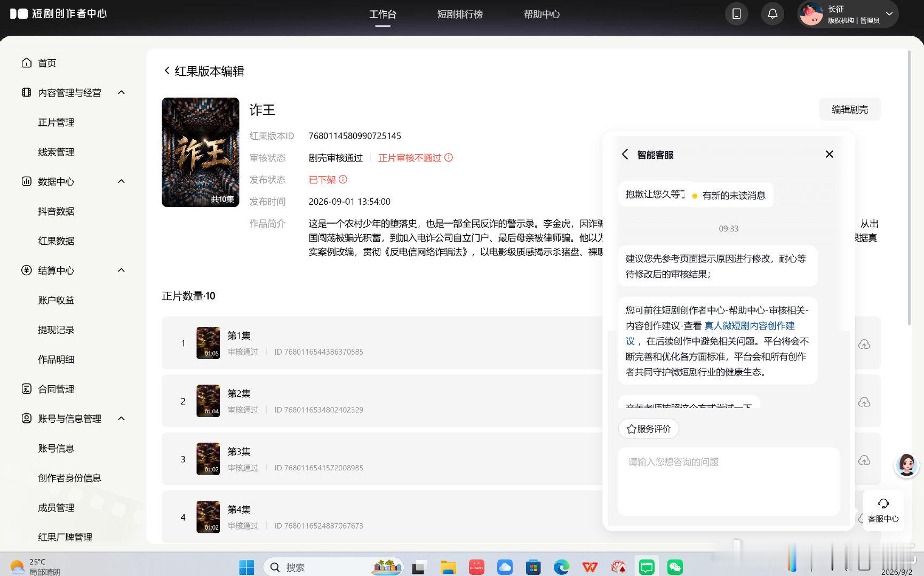Open the Windows Start menu
The height and width of the screenshot is (576, 924).
246,567
